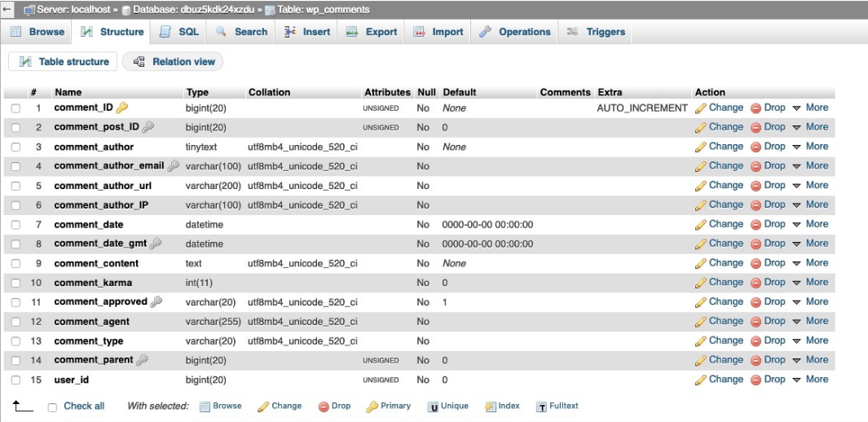The width and height of the screenshot is (868, 422).
Task: Select the comment_author_url row checkbox
Action: [x=16, y=186]
